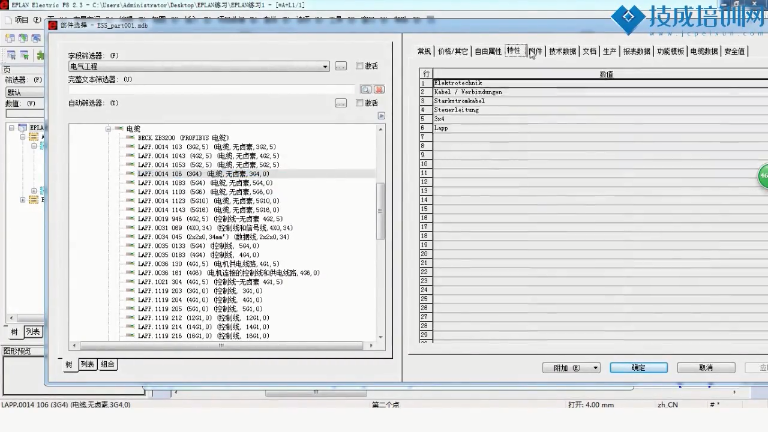
Task: Open the 报表数据 tab
Action: coord(637,51)
